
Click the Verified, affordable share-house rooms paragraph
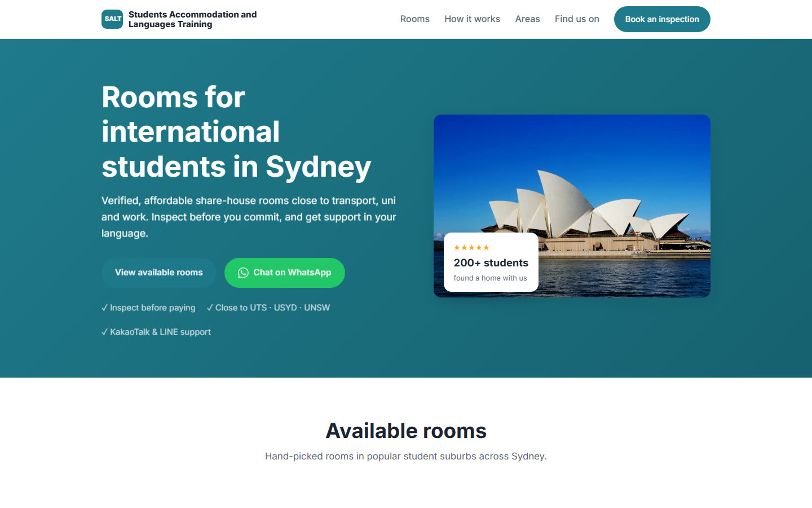click(x=249, y=217)
